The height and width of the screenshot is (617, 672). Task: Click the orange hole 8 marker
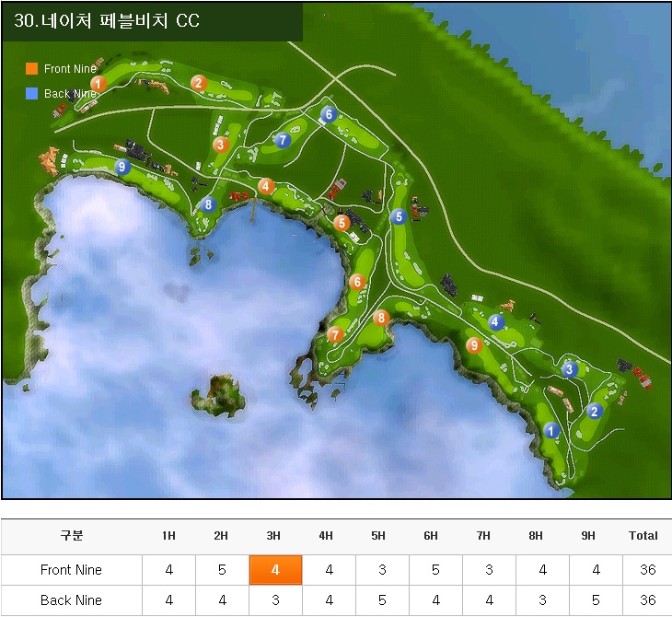(x=381, y=319)
